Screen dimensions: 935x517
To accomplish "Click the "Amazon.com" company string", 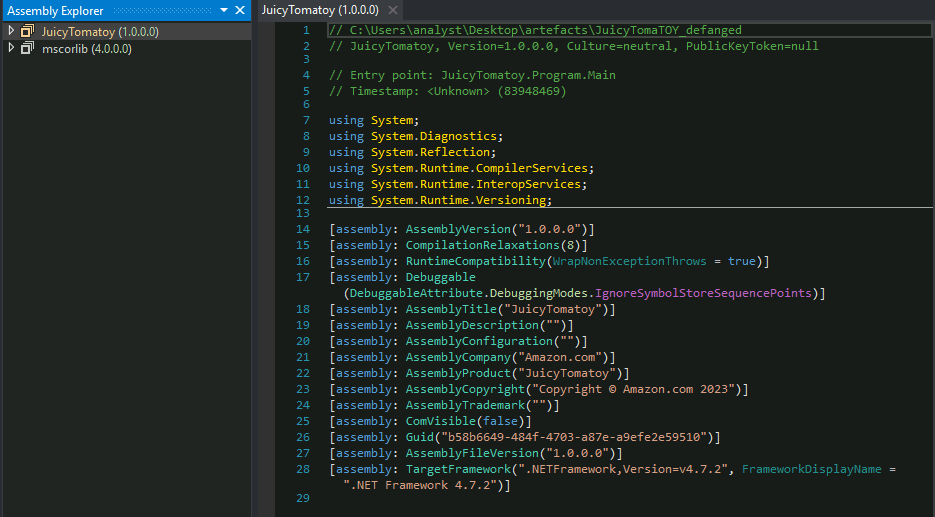I will pyautogui.click(x=559, y=358).
